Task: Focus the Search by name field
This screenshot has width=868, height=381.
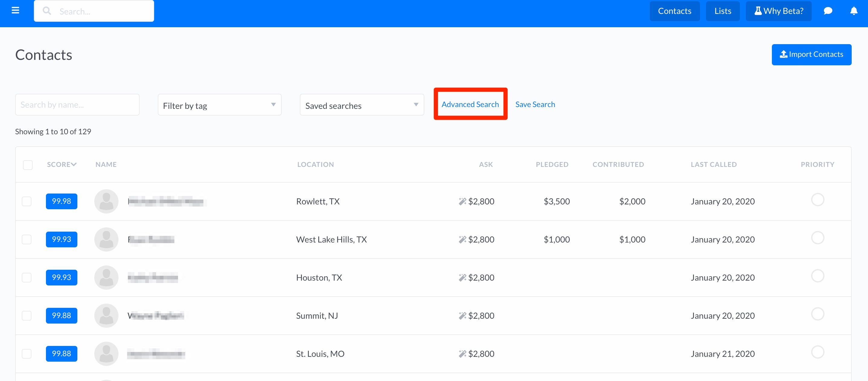Action: pyautogui.click(x=77, y=105)
